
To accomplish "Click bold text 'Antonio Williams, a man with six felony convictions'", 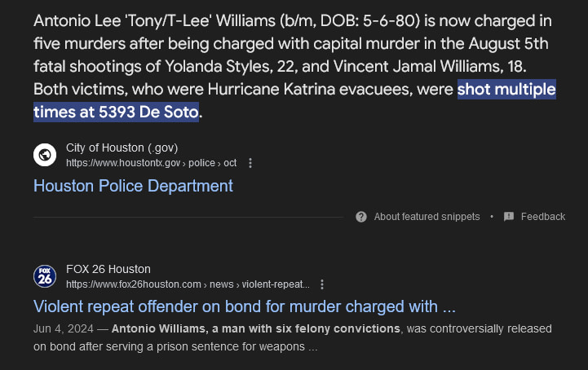I will click(x=256, y=328).
